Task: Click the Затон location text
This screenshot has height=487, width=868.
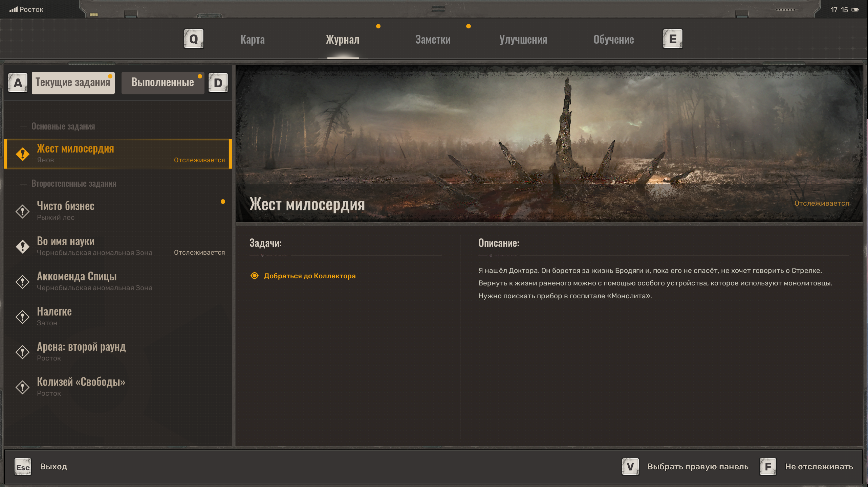Action: click(x=47, y=323)
